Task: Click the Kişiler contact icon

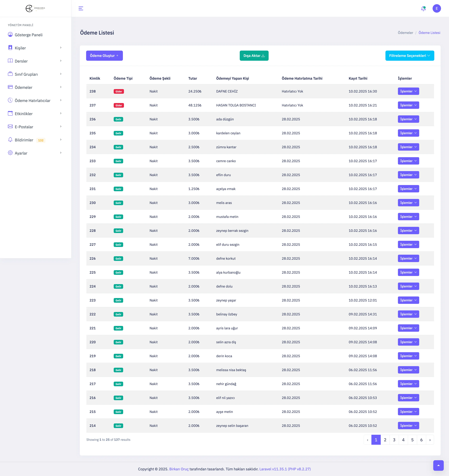Action: coord(10,48)
